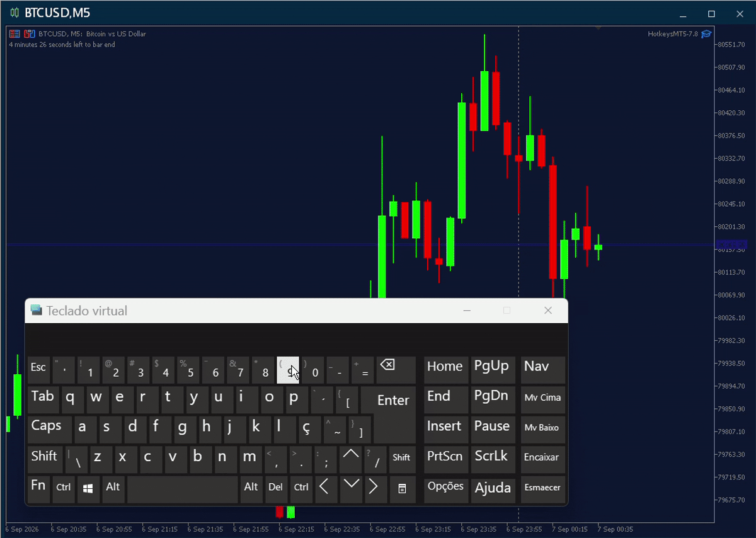The height and width of the screenshot is (538, 756).
Task: Tap the context menu key on the virtual keyboard
Action: coord(402,489)
